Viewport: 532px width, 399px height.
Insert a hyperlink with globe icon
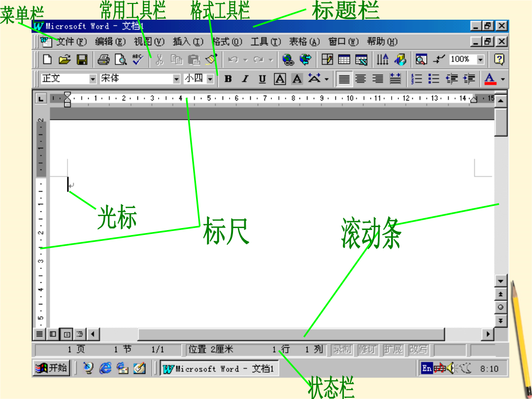point(288,60)
